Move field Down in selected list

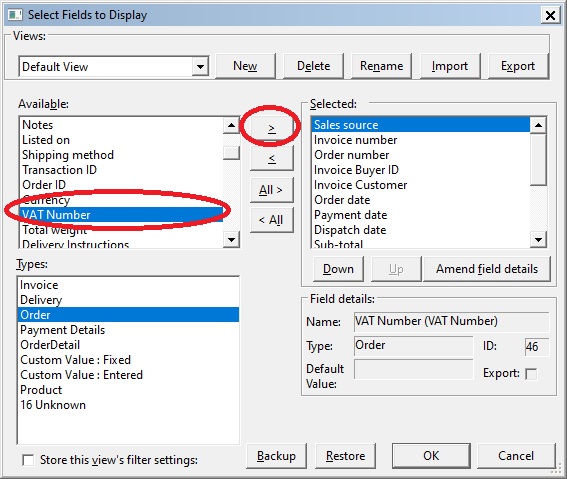click(x=338, y=269)
